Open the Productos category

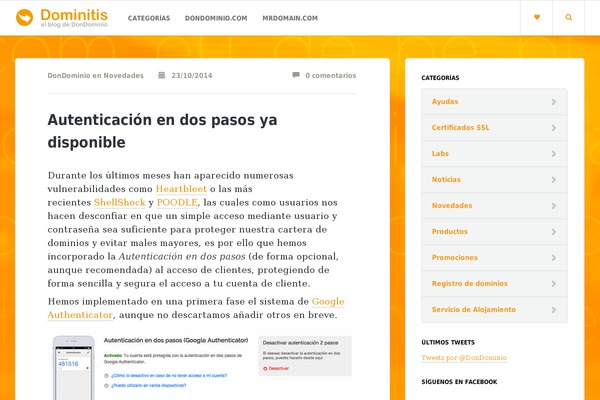494,232
